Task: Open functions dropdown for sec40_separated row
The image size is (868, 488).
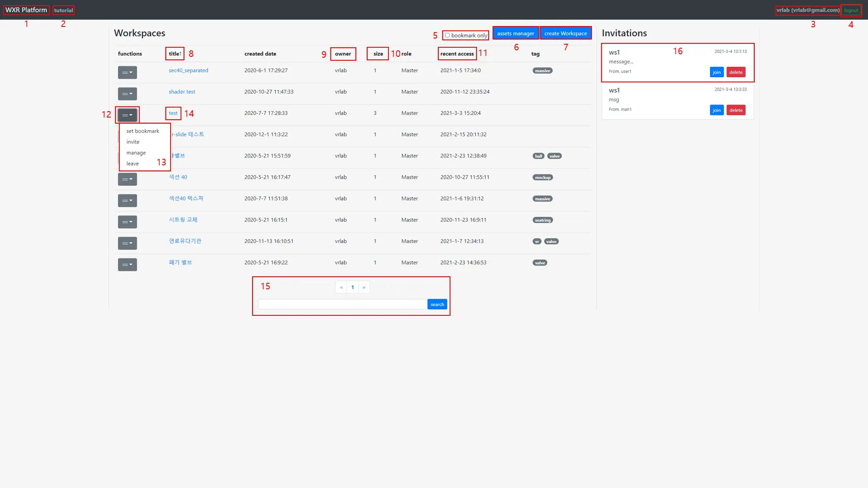Action: (127, 72)
